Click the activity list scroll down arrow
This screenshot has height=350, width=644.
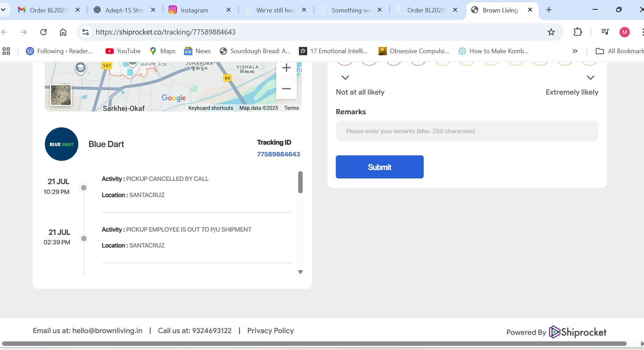pyautogui.click(x=300, y=272)
